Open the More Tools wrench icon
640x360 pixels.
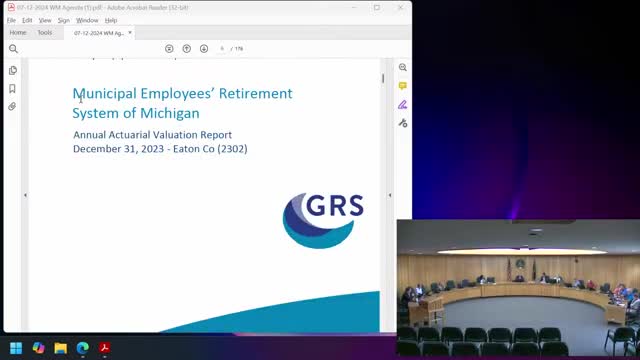click(403, 123)
